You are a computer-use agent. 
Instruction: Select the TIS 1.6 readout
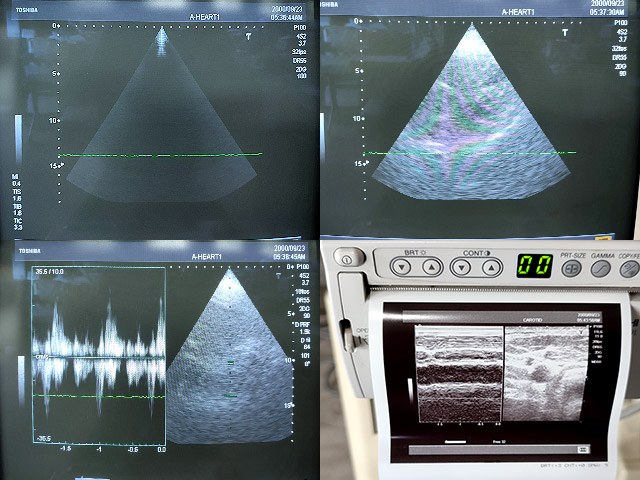pos(17,195)
